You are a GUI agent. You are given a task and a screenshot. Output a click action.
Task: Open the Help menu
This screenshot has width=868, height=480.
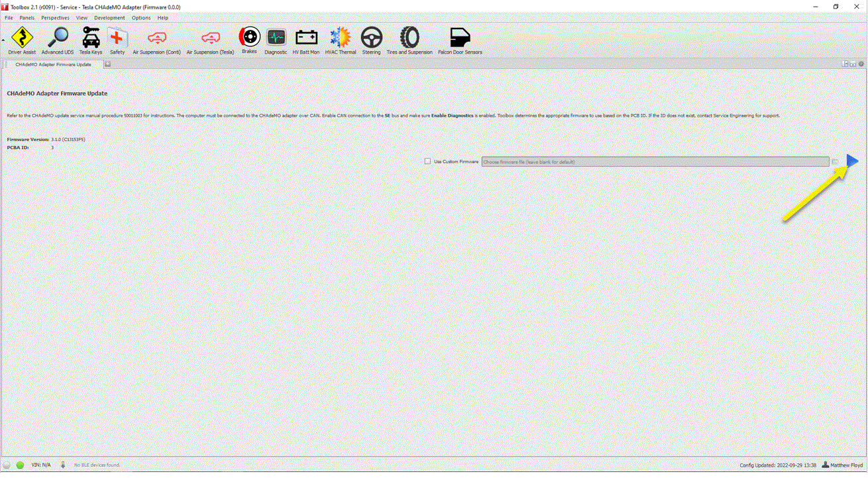click(163, 18)
